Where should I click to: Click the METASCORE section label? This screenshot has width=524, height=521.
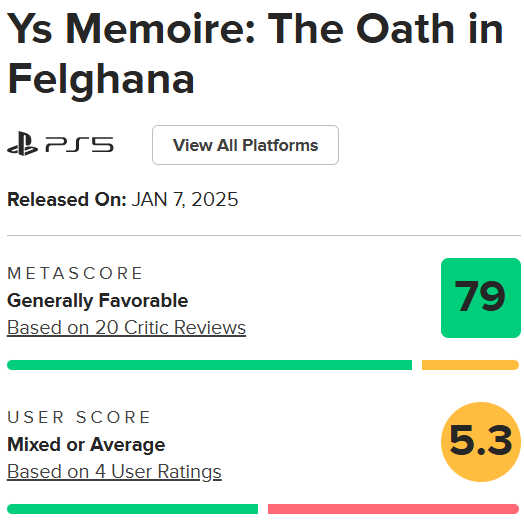pos(75,273)
